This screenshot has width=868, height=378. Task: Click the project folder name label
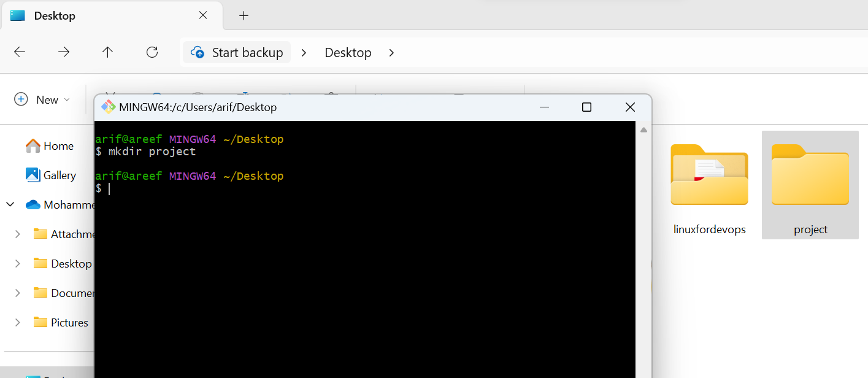(x=810, y=229)
